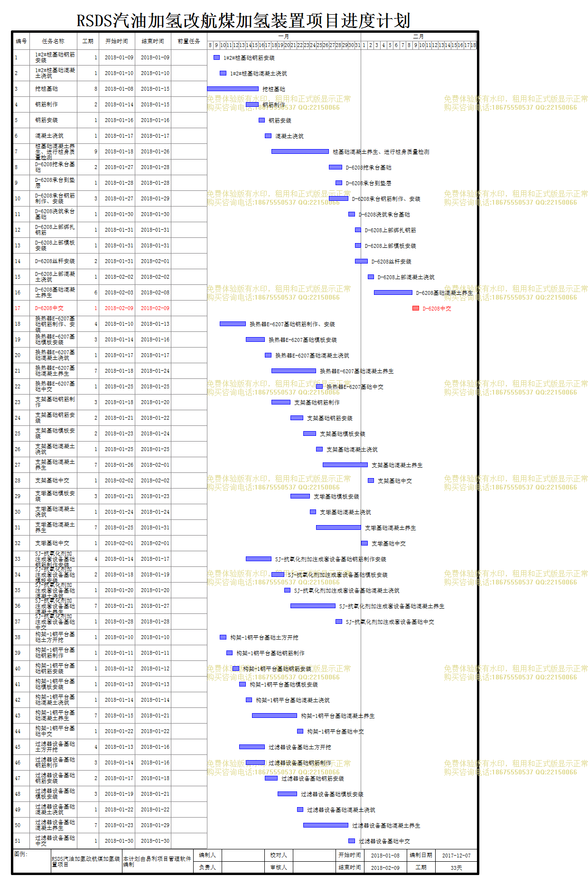The width and height of the screenshot is (588, 885).
Task: Click the 图例 legend label
Action: pos(21,854)
